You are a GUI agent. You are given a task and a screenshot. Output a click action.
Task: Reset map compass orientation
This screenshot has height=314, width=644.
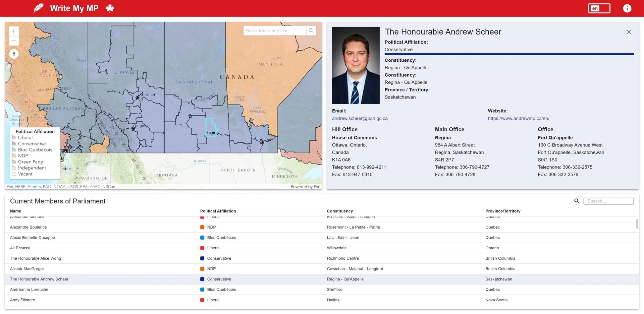[x=14, y=54]
